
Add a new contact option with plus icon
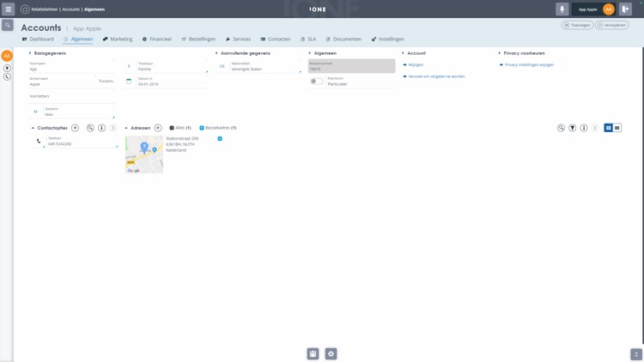pos(76,128)
